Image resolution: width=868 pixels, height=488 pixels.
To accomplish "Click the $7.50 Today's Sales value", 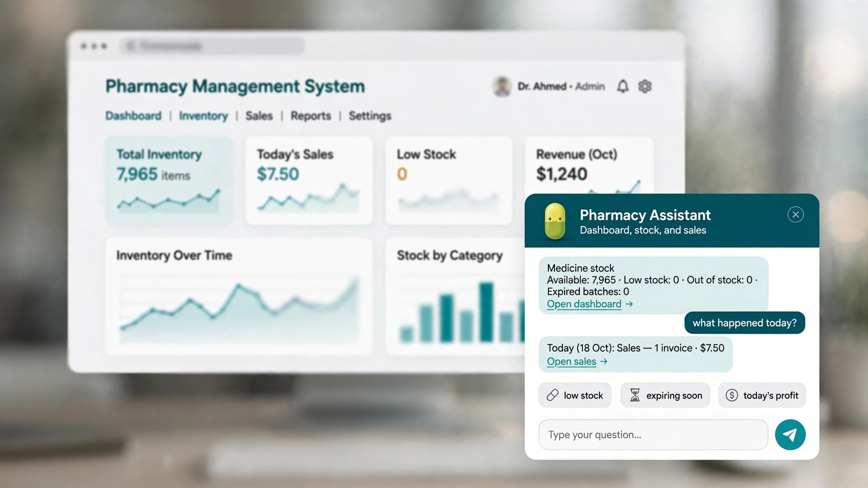I will click(x=278, y=174).
